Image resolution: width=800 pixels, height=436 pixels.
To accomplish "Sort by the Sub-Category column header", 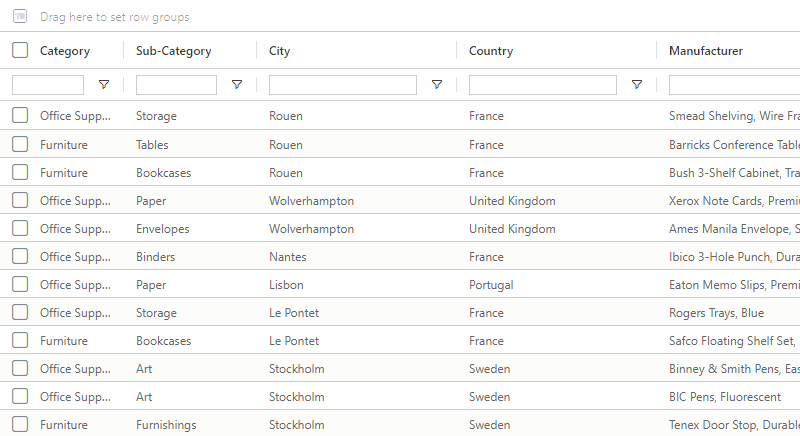I will tap(174, 51).
